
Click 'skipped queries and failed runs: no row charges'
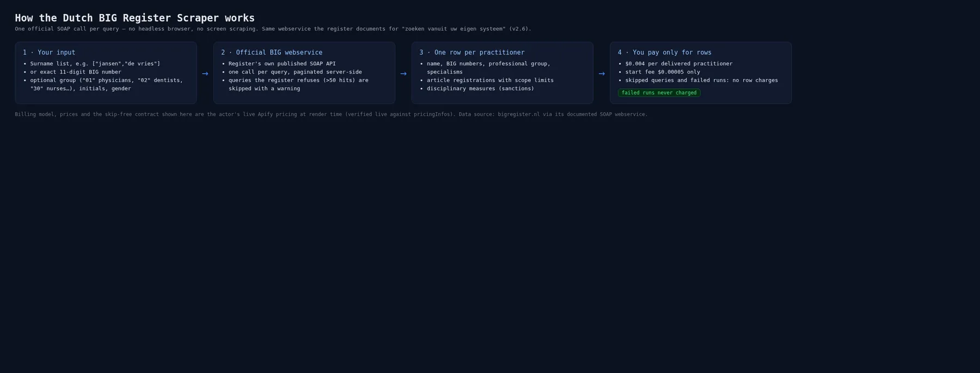pyautogui.click(x=701, y=80)
